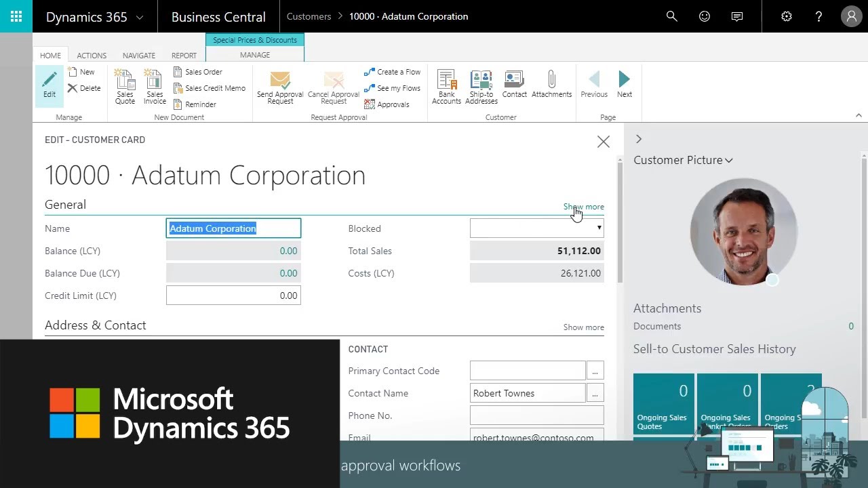Expand the Blocked dropdown field
The image size is (868, 488).
599,228
